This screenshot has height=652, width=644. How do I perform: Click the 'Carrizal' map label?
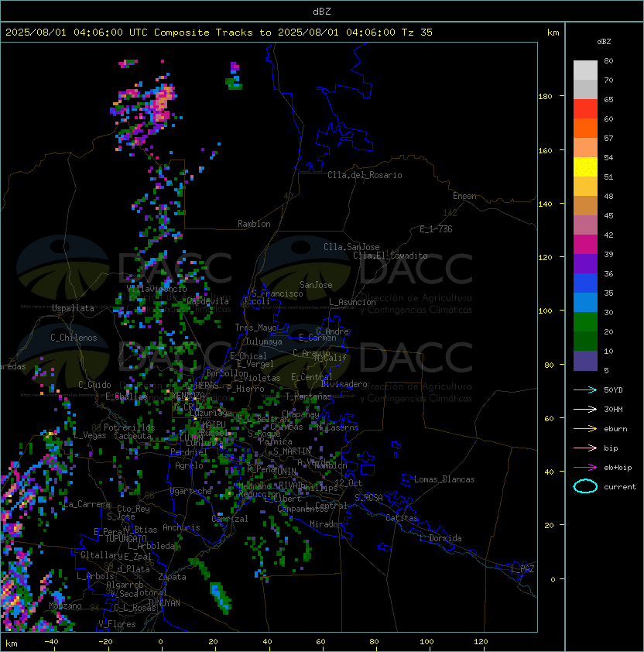tap(230, 519)
